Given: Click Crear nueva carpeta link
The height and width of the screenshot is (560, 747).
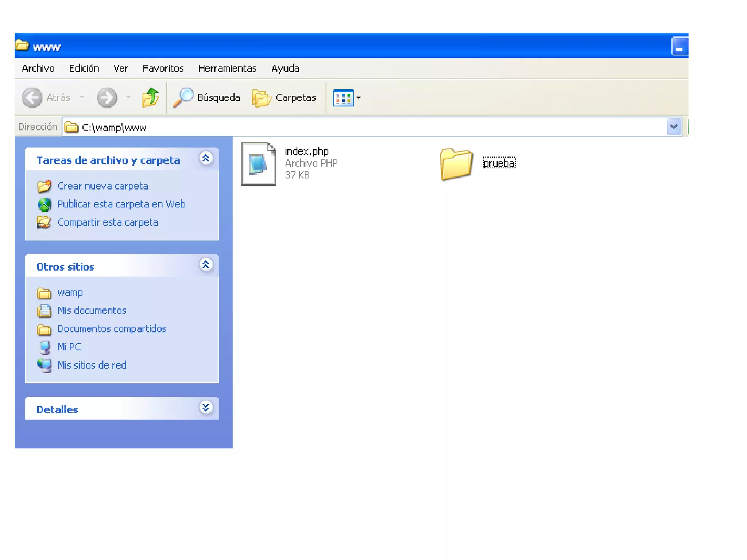Looking at the screenshot, I should 102,186.
